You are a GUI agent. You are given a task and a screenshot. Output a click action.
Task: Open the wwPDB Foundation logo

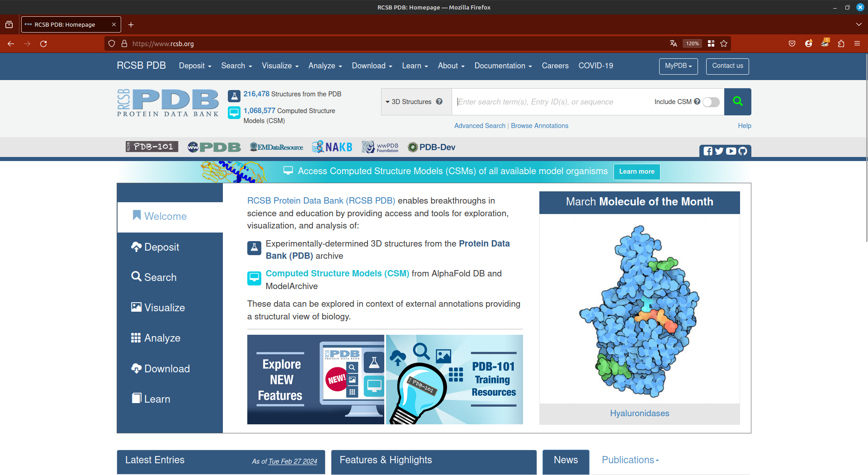point(380,147)
